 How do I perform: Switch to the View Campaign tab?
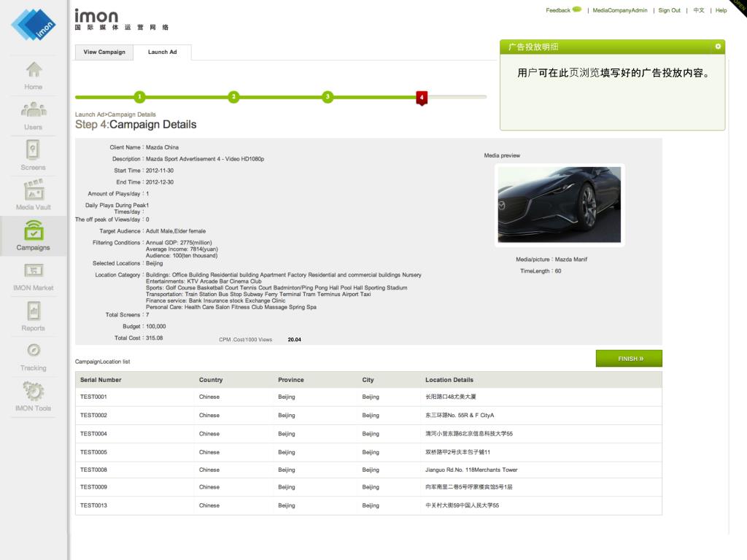click(x=104, y=52)
